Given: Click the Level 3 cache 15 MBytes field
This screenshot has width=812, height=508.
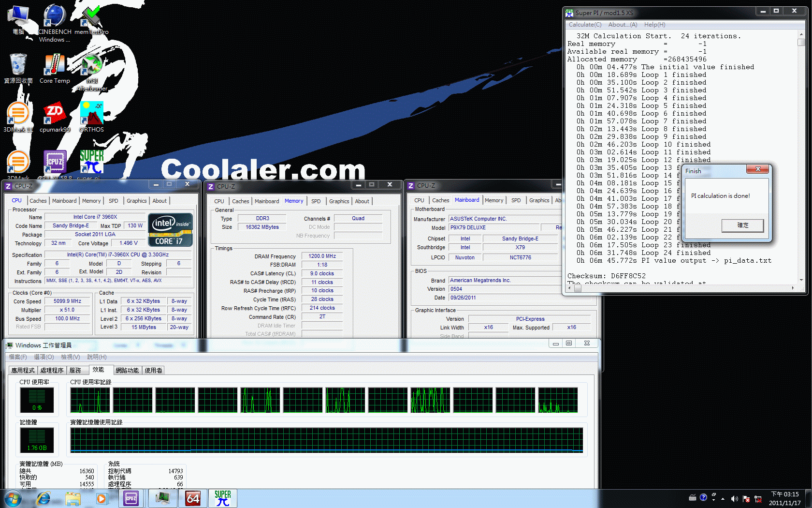Looking at the screenshot, I should click(144, 327).
